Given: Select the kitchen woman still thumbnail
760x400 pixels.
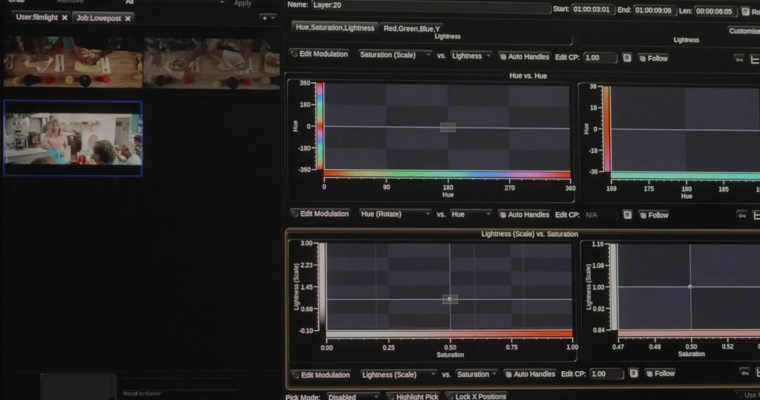Looking at the screenshot, I should [x=73, y=138].
